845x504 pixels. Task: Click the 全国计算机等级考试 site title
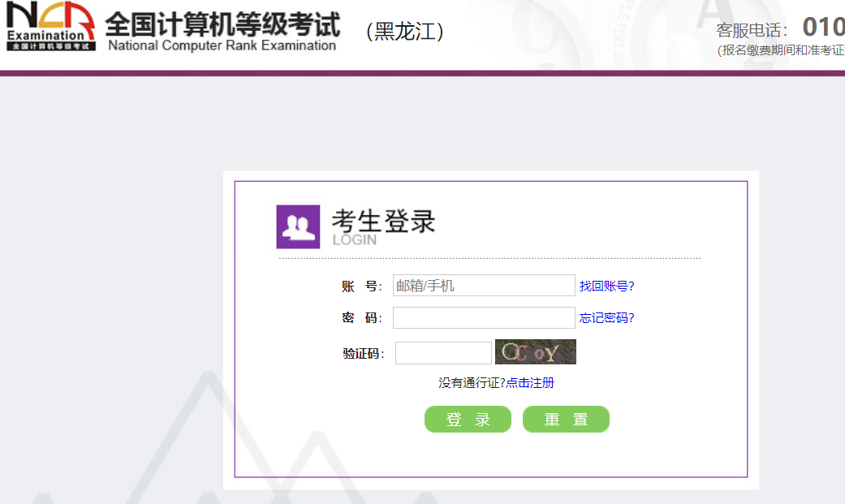222,23
